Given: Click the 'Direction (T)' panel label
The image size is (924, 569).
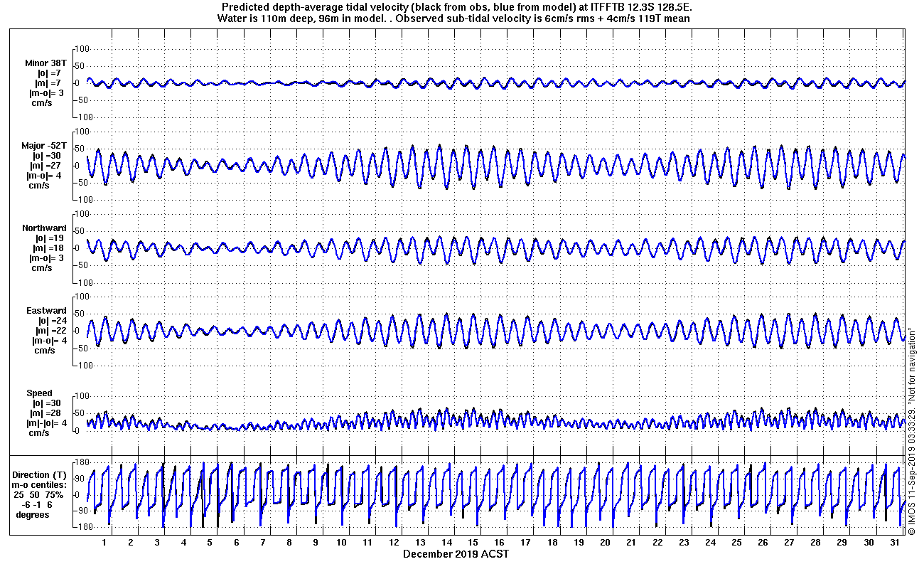Looking at the screenshot, I should click(41, 474).
